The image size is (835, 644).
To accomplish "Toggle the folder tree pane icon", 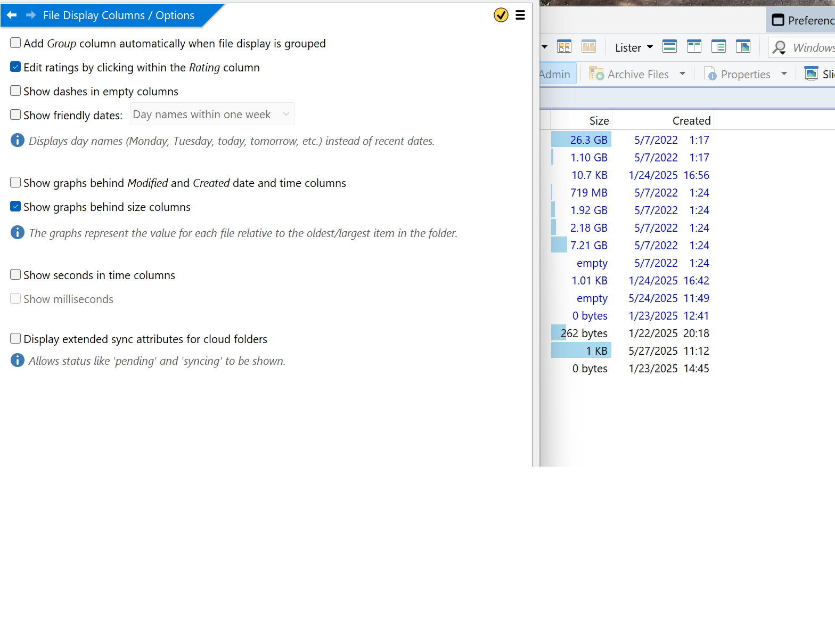I will (x=718, y=47).
